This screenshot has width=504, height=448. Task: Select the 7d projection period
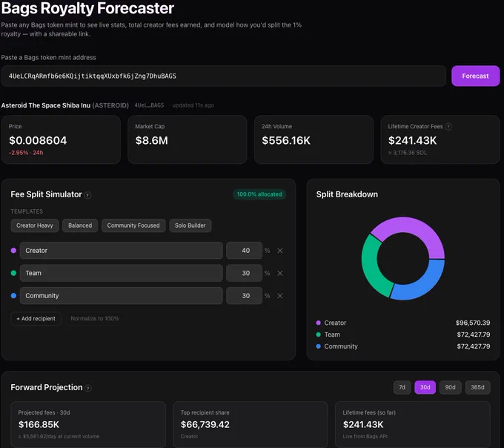pos(402,387)
